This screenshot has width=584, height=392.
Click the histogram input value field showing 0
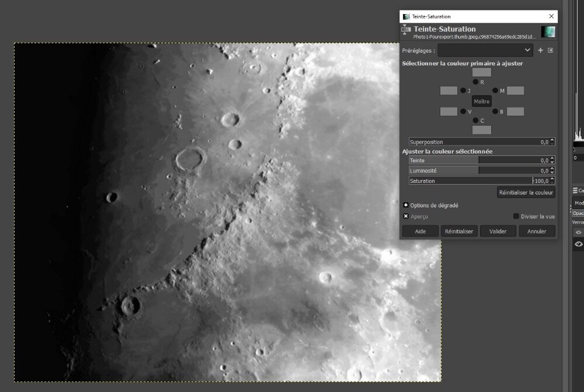(578, 158)
